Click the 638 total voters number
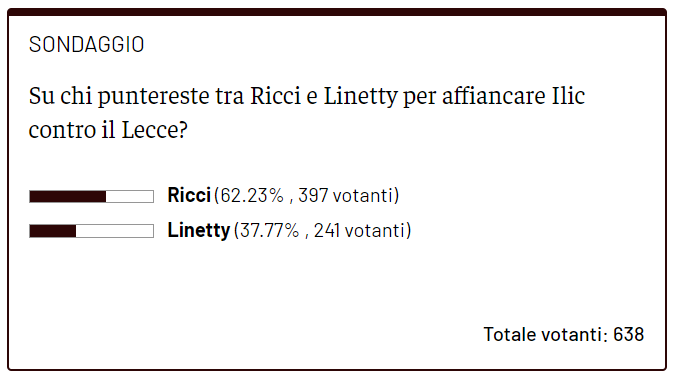This screenshot has width=675, height=377. (x=629, y=334)
